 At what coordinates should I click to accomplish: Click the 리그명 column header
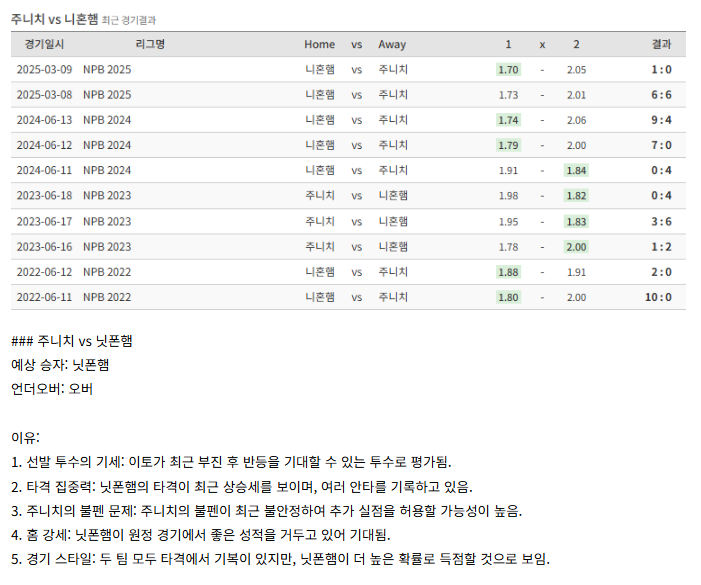(150, 44)
